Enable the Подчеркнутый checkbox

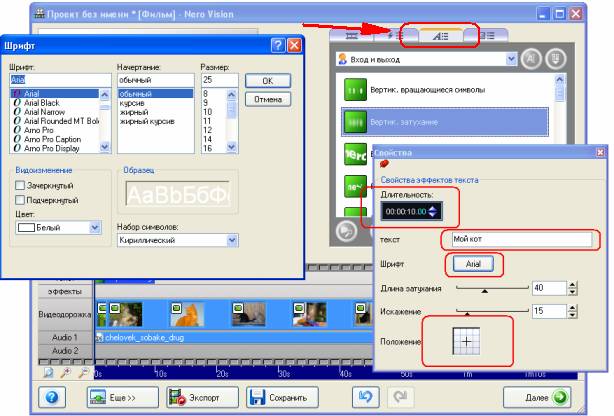click(20, 200)
